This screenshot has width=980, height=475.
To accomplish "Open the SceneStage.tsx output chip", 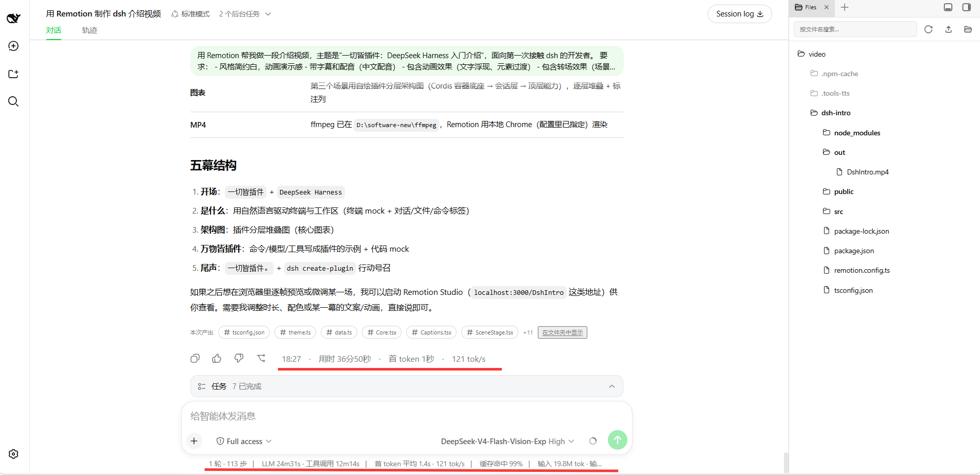I will tap(489, 332).
